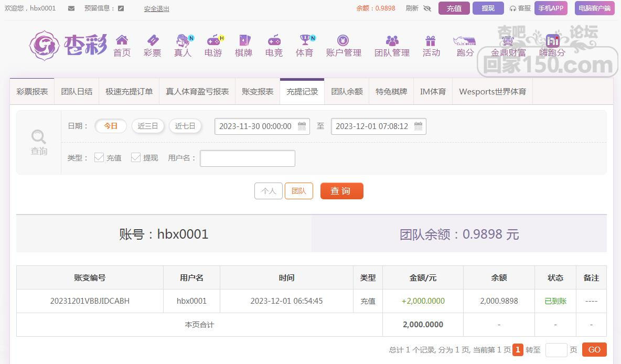The height and width of the screenshot is (364, 621).
Task: Open the 账户管理 account management icon
Action: pyautogui.click(x=343, y=41)
